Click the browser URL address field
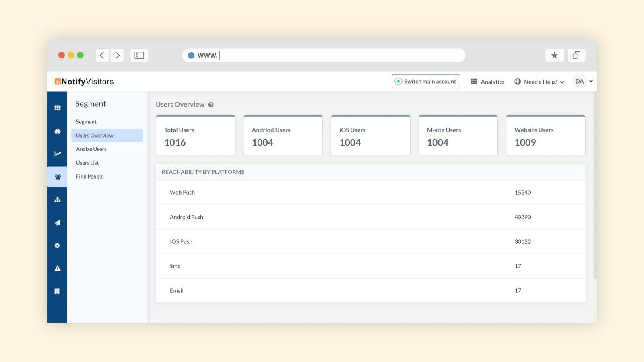The height and width of the screenshot is (362, 644). [x=324, y=55]
